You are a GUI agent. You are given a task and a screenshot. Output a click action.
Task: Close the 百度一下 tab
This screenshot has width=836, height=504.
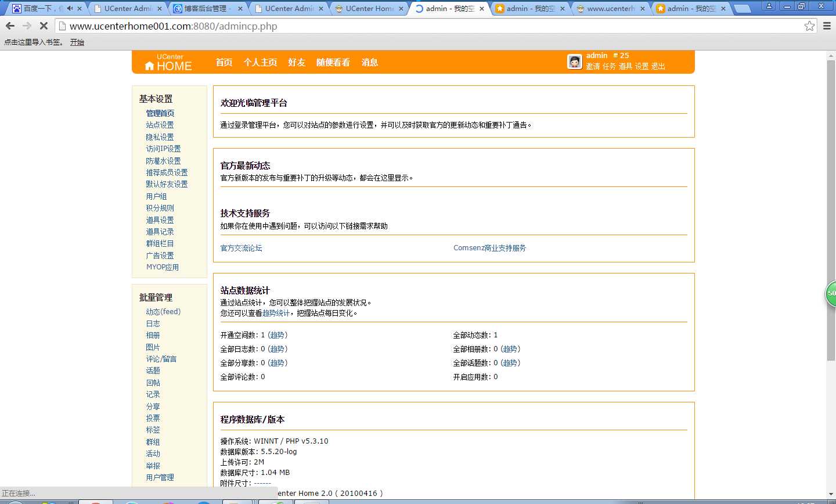pos(80,9)
